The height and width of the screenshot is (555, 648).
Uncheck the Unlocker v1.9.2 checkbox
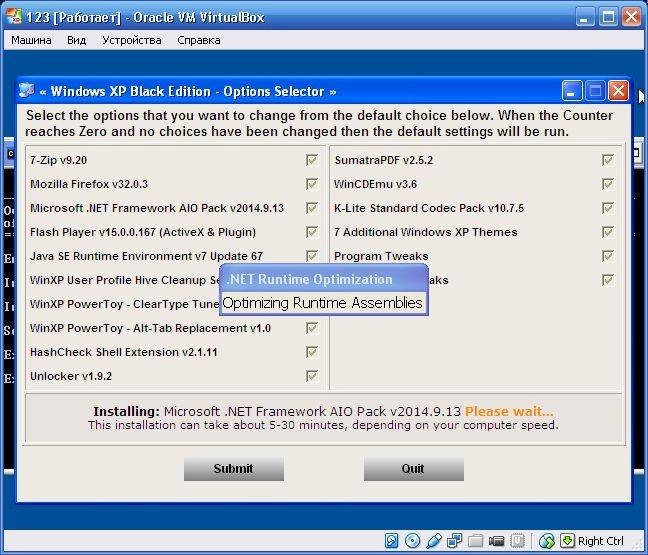[x=312, y=376]
